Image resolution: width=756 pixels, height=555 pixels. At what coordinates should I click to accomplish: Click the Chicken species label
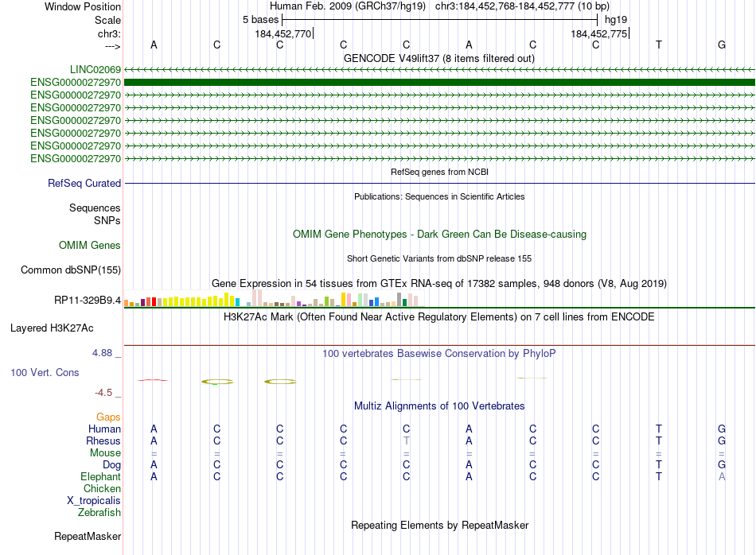[102, 488]
